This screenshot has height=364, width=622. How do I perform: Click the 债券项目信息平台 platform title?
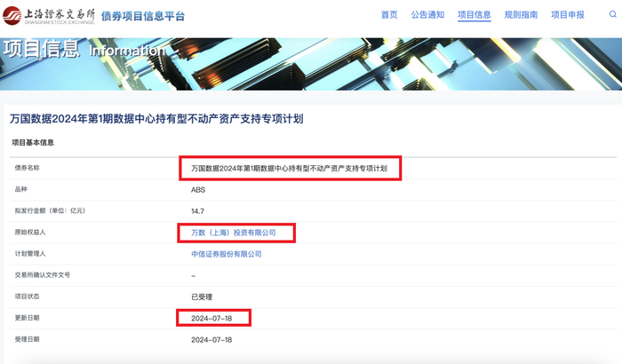[x=143, y=16]
